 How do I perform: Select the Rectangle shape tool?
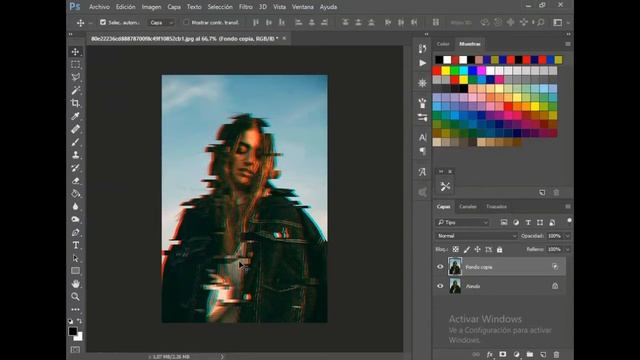coord(76,271)
